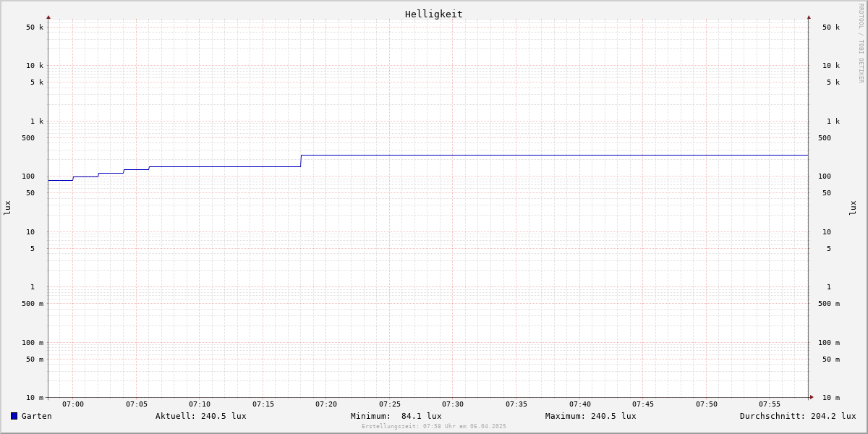Click the 07:10 time axis label

(x=200, y=404)
